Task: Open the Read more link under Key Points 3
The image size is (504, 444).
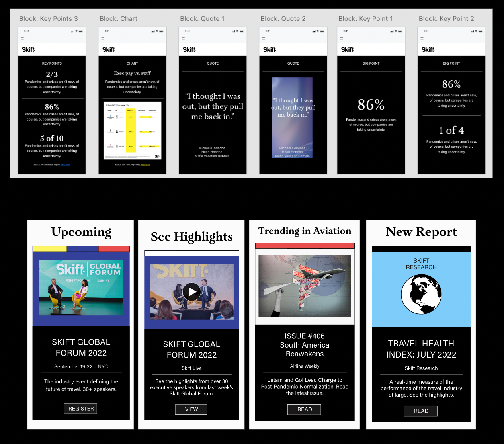Action: [65, 165]
